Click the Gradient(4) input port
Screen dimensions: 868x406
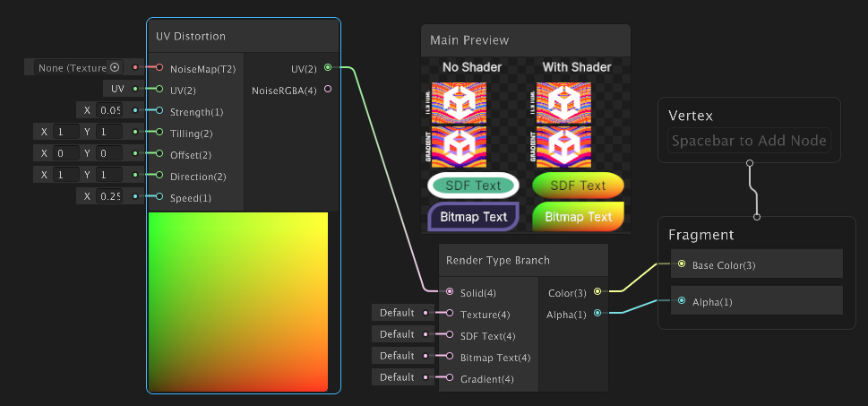(x=449, y=378)
